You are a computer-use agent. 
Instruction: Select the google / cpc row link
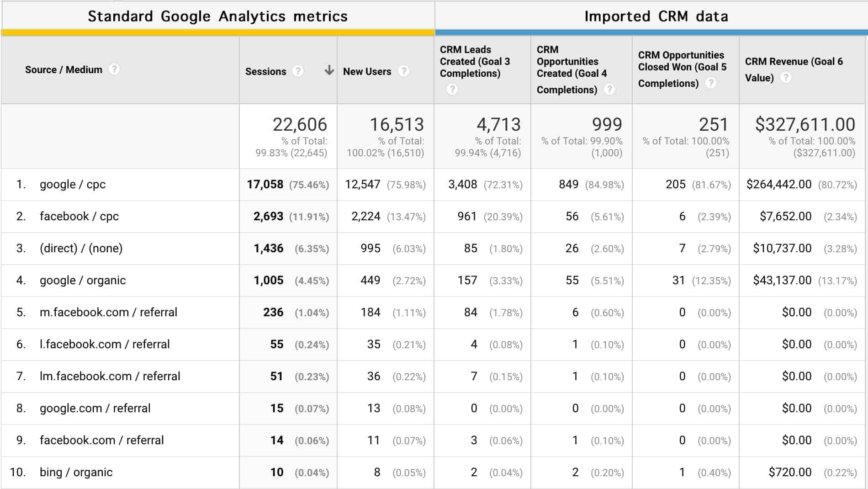click(73, 184)
